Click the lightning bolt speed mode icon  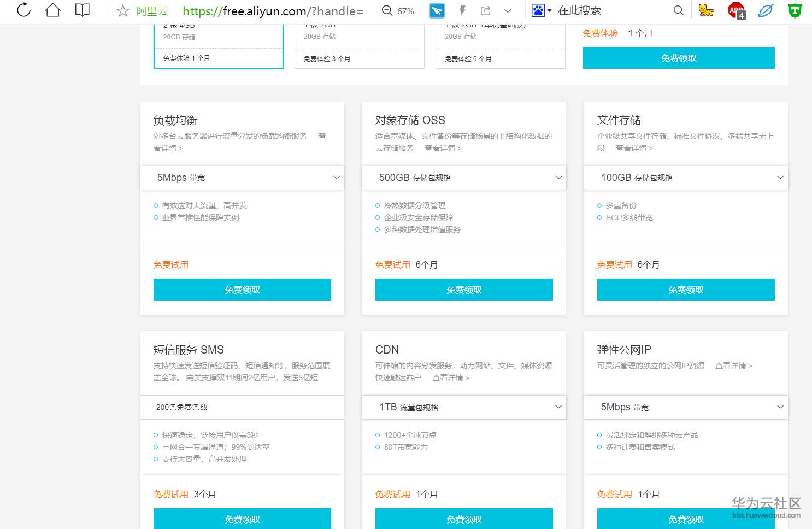pos(462,10)
